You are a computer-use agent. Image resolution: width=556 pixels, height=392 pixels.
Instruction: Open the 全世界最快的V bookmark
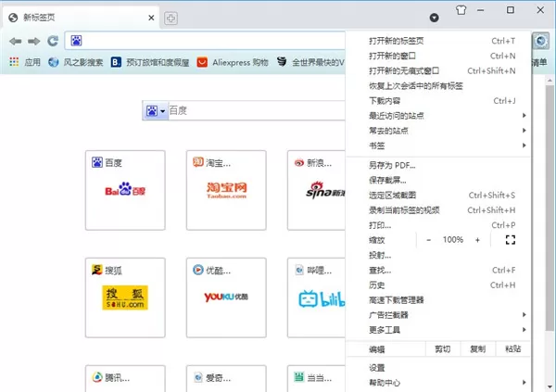[x=310, y=62]
